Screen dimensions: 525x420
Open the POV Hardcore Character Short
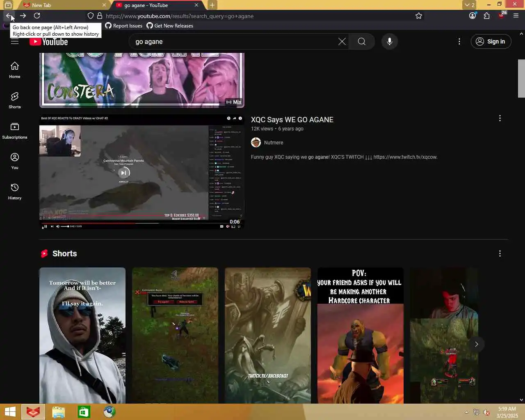[x=361, y=336]
